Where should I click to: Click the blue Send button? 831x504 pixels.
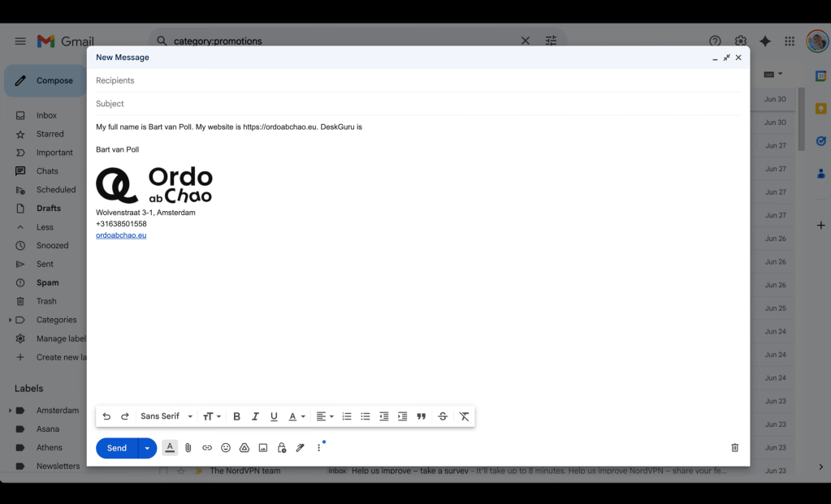click(117, 448)
